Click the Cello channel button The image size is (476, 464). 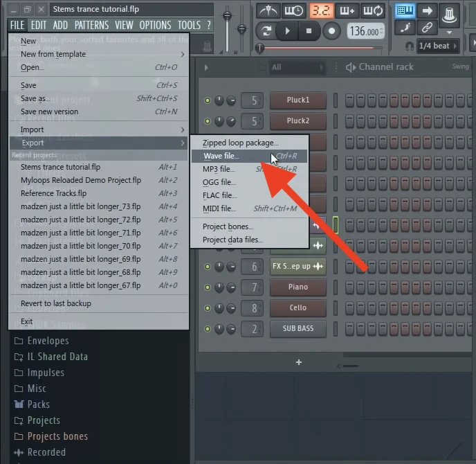pos(297,307)
